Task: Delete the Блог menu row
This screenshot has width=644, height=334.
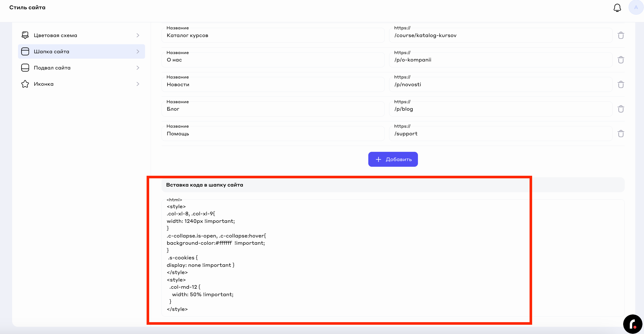Action: click(621, 109)
